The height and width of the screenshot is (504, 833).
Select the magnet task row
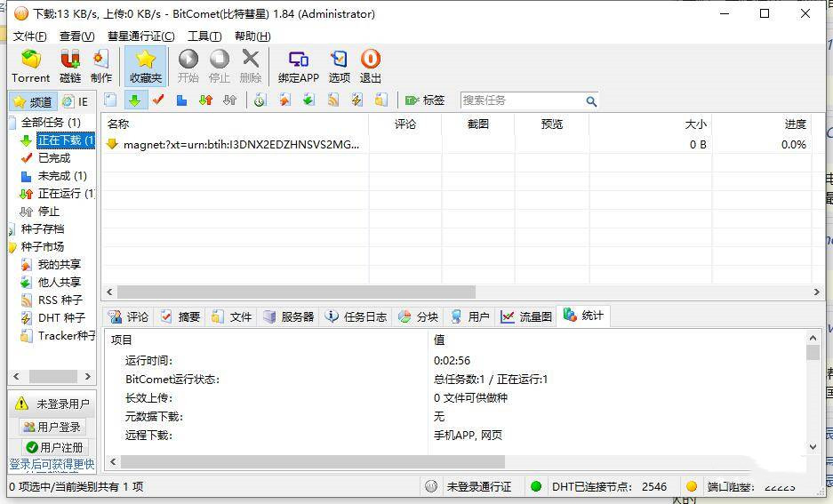point(457,145)
